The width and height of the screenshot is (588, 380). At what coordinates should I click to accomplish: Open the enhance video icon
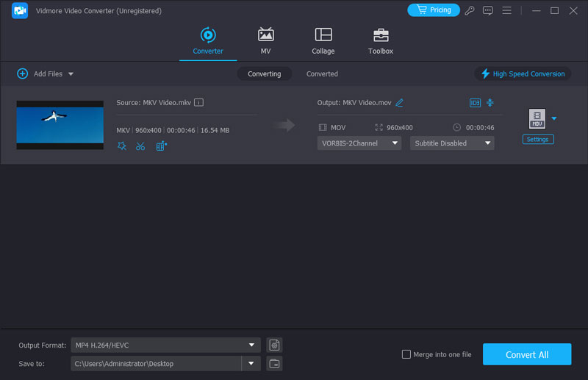162,146
